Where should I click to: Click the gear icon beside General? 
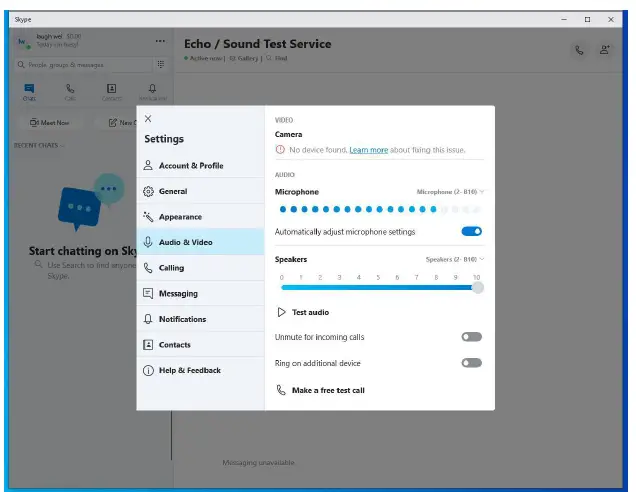(148, 191)
